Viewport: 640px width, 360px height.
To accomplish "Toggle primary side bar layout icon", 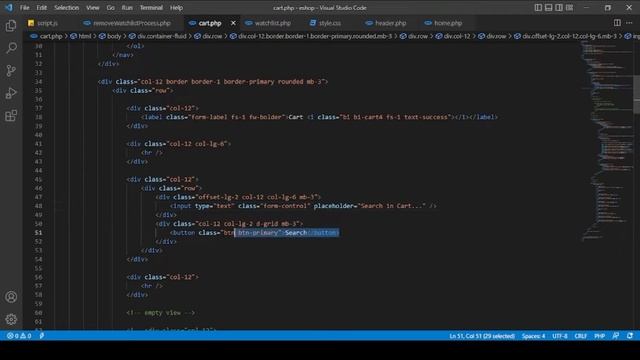I will pyautogui.click(x=538, y=7).
